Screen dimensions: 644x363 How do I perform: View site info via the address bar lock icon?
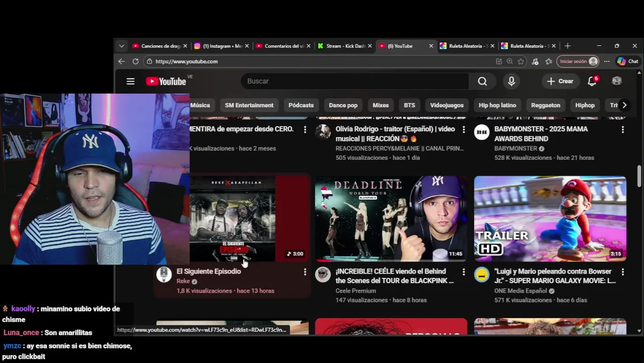tap(149, 62)
